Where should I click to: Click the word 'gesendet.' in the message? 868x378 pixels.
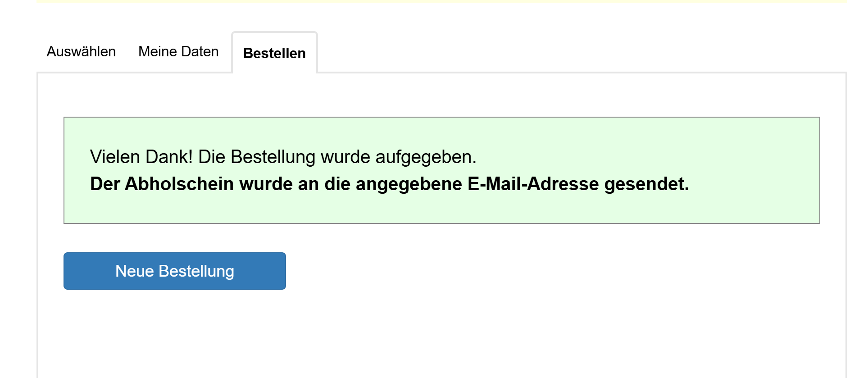click(x=647, y=184)
